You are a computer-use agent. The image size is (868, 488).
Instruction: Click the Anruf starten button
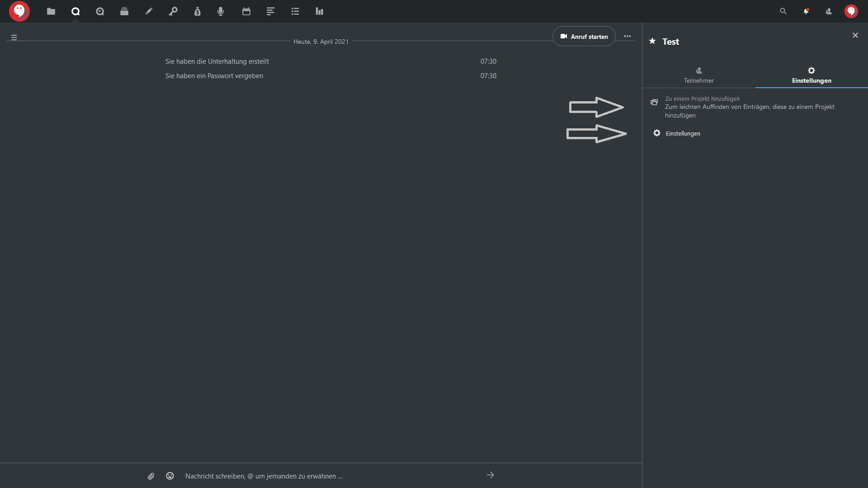[x=584, y=37]
